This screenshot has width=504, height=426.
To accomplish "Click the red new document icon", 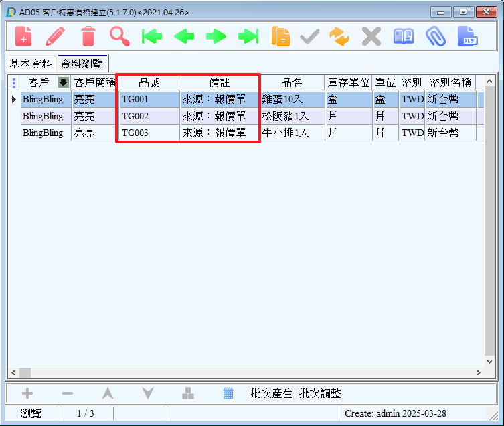I will (x=23, y=36).
